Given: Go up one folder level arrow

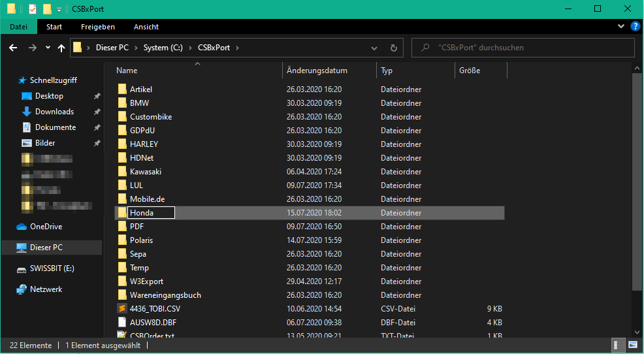Looking at the screenshot, I should 61,48.
